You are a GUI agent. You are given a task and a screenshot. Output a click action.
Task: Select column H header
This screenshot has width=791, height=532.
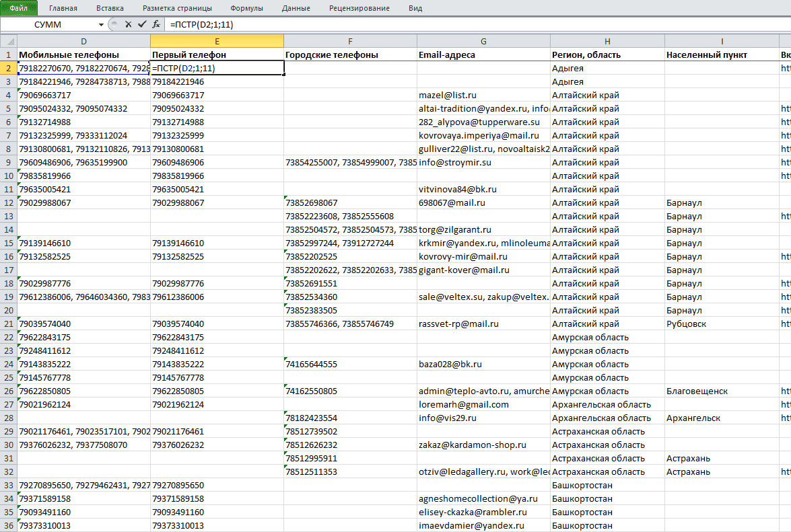(607, 41)
